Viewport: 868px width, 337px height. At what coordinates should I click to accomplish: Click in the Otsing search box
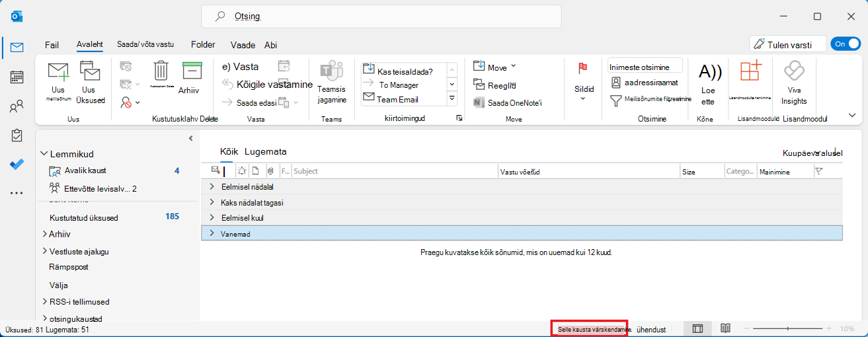pos(381,16)
